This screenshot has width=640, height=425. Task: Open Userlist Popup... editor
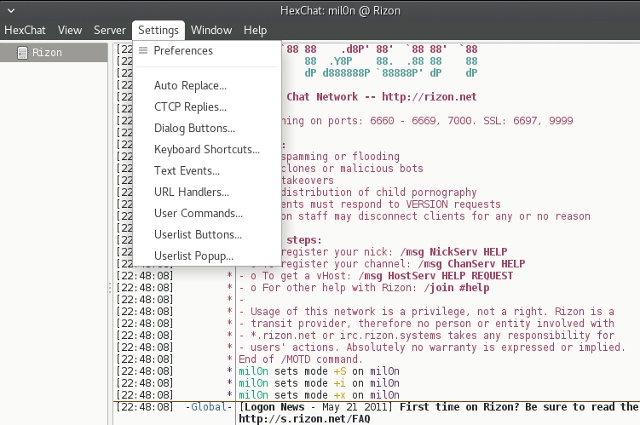(207, 256)
